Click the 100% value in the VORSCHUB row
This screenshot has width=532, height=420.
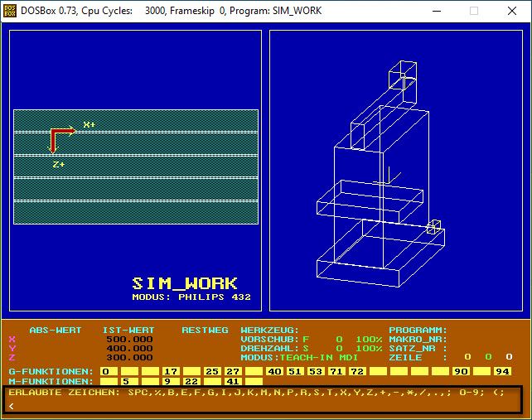tap(369, 340)
